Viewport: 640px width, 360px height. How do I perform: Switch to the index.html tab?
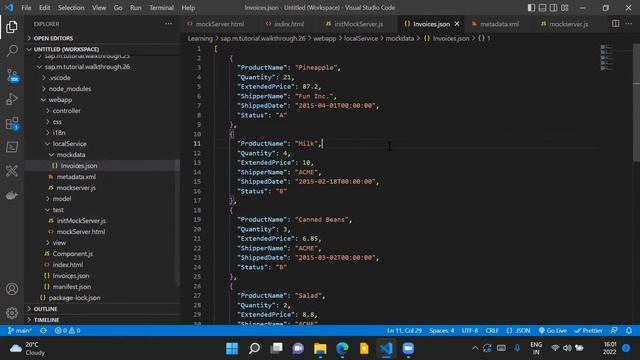[x=284, y=24]
